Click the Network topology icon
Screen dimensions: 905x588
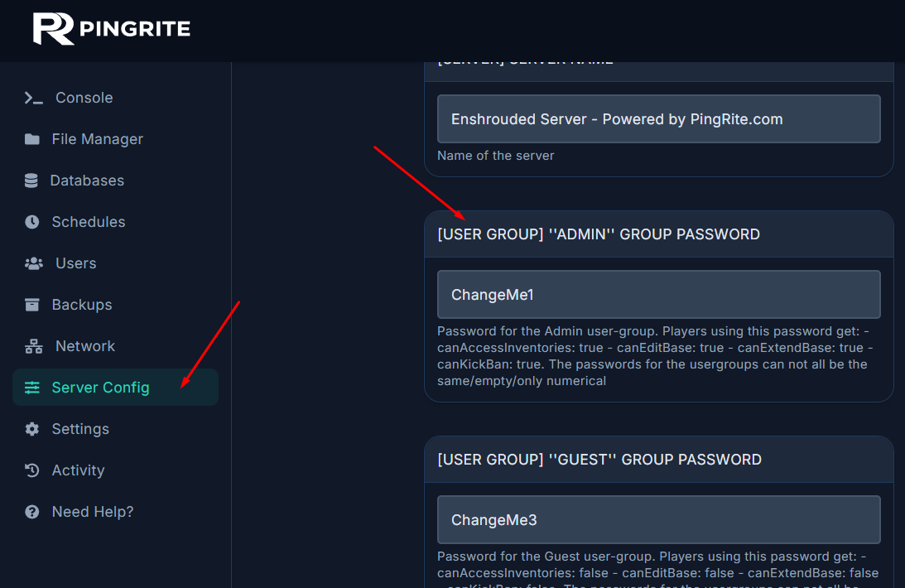coord(34,346)
